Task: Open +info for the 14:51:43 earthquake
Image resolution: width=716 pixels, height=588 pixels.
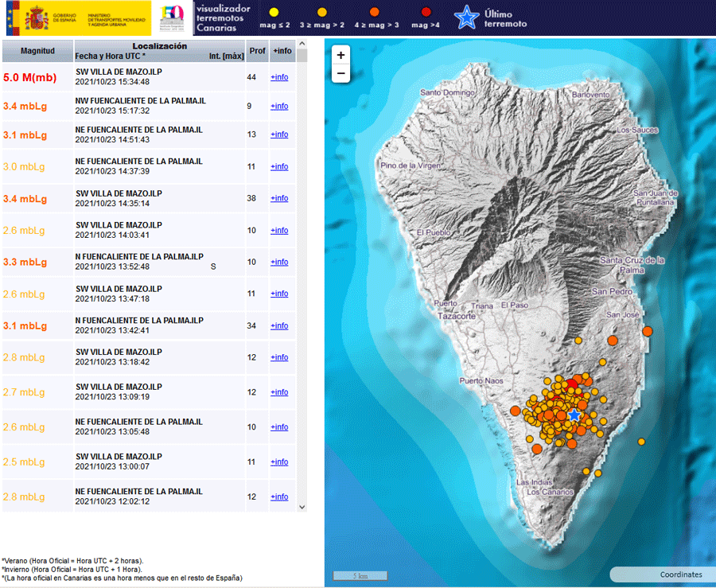Action: tap(279, 134)
